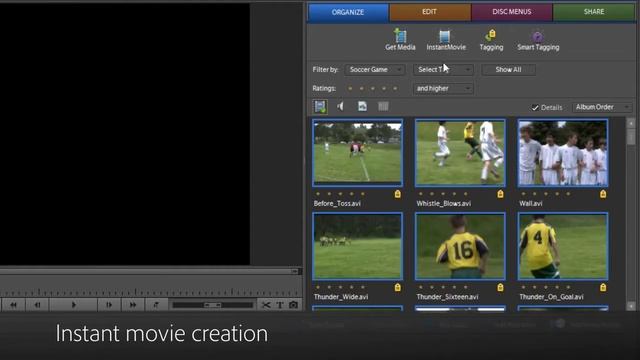
Task: Click the rewind button in the monitor
Action: pos(13,305)
